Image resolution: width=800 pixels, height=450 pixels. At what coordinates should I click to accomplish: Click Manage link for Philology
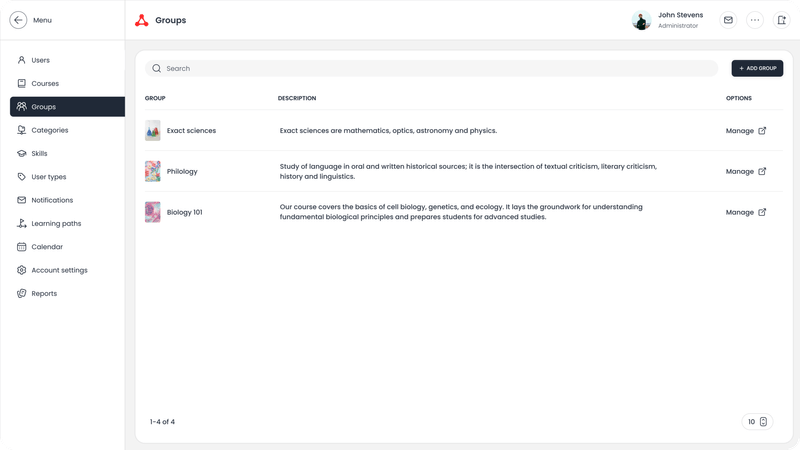coord(739,171)
